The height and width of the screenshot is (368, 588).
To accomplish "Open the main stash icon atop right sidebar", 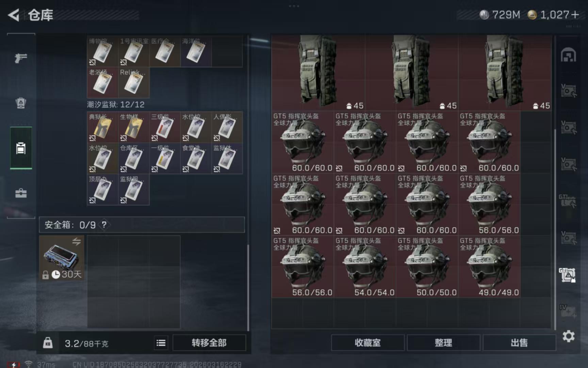I will click(568, 55).
